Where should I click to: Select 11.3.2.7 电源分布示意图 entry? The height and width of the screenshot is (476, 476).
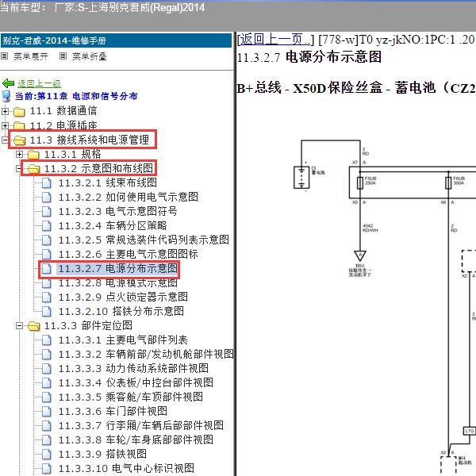coord(118,268)
